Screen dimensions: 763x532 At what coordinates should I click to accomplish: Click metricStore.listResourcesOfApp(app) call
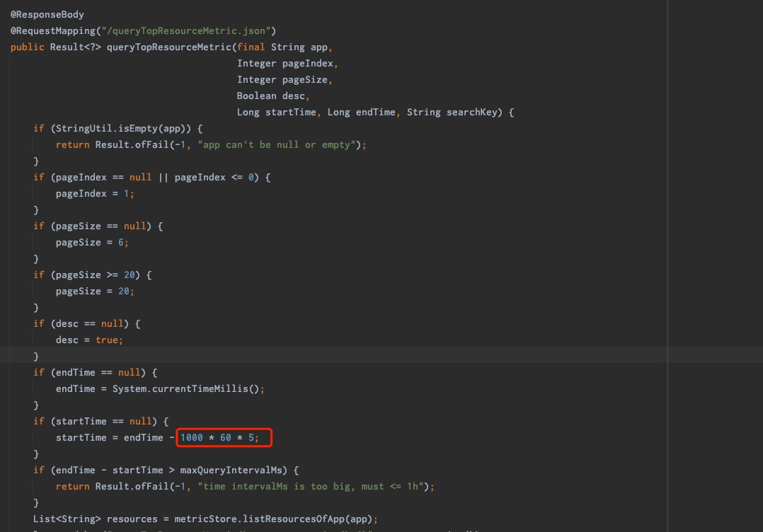[x=273, y=519]
